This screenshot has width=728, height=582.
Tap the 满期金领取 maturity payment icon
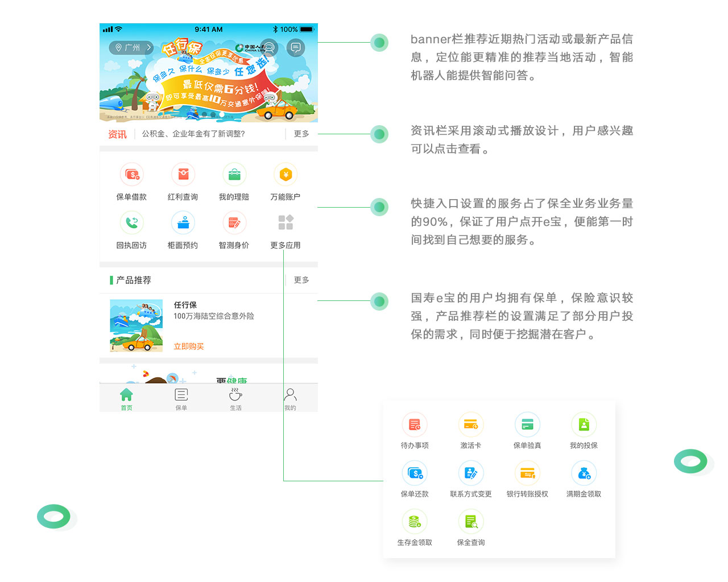(x=584, y=473)
